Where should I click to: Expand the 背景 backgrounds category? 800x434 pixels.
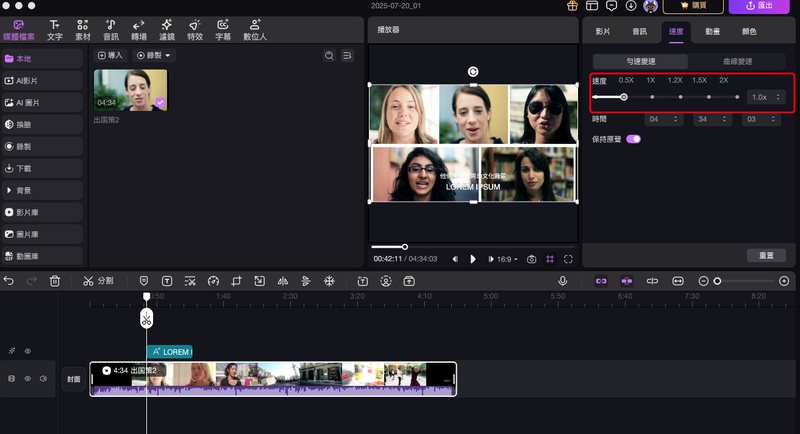(42, 190)
